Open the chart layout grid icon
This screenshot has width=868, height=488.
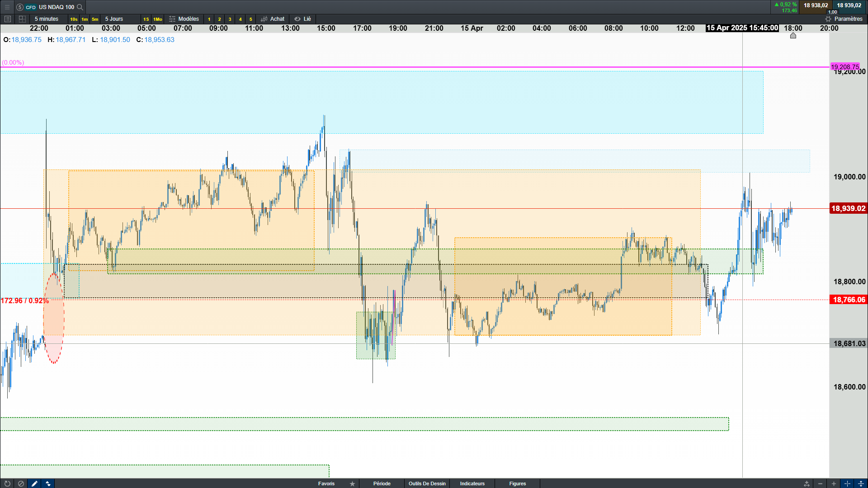(22, 19)
